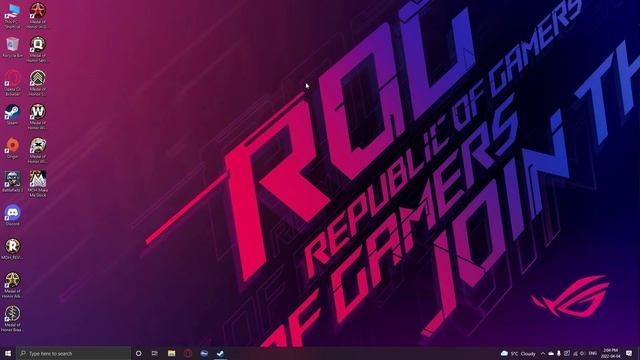This screenshot has height=360, width=640.
Task: Open the weather widget showing Cloudy
Action: [518, 353]
